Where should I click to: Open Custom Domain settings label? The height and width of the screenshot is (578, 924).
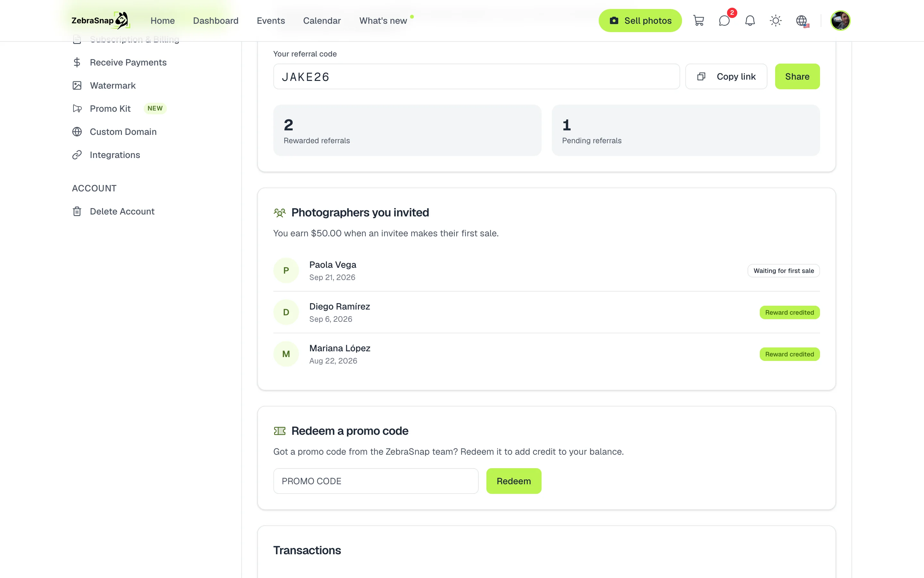(x=123, y=132)
